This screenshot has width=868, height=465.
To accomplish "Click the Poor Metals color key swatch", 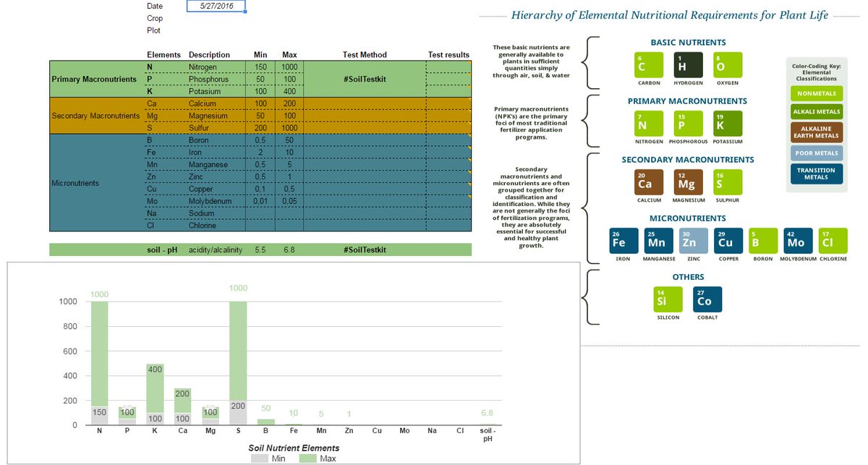I will click(x=816, y=153).
